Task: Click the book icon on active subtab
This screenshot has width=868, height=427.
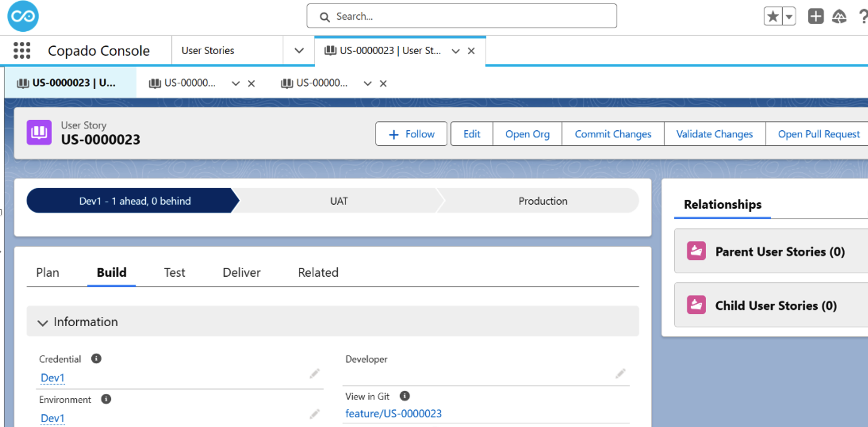Action: [x=23, y=83]
